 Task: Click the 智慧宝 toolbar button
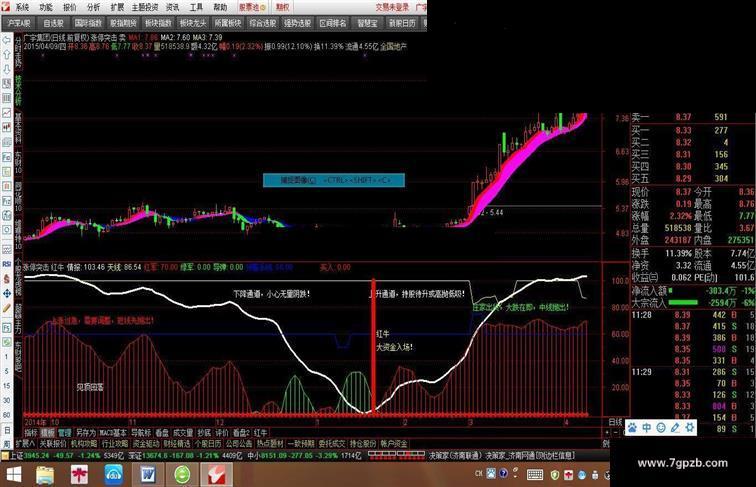367,23
